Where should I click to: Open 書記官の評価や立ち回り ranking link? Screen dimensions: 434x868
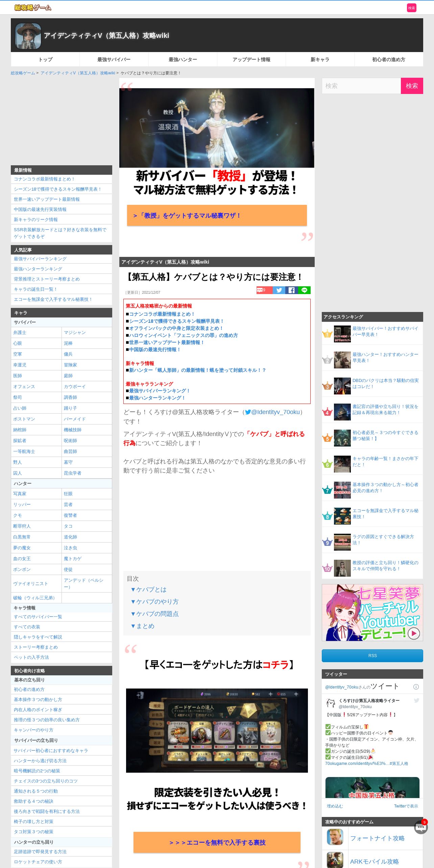coord(385,409)
